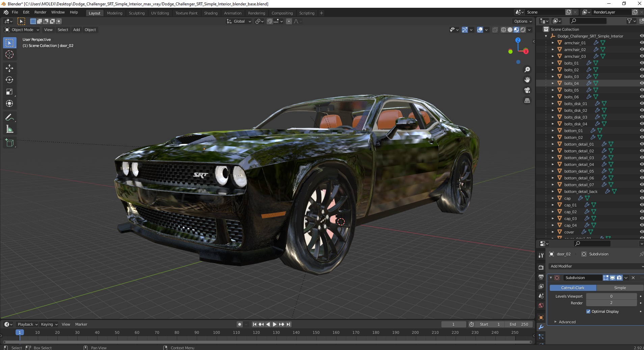644x350 pixels.
Task: Select the Rotate tool
Action: (x=9, y=80)
